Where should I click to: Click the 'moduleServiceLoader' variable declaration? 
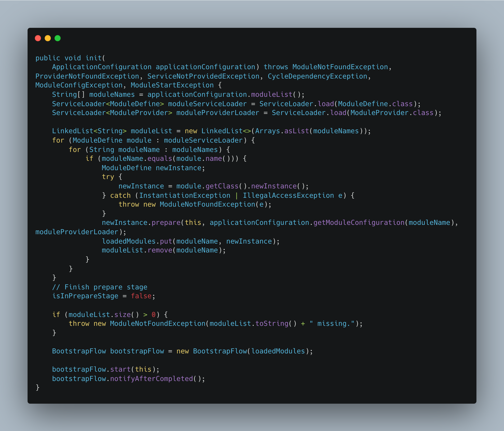click(x=207, y=104)
